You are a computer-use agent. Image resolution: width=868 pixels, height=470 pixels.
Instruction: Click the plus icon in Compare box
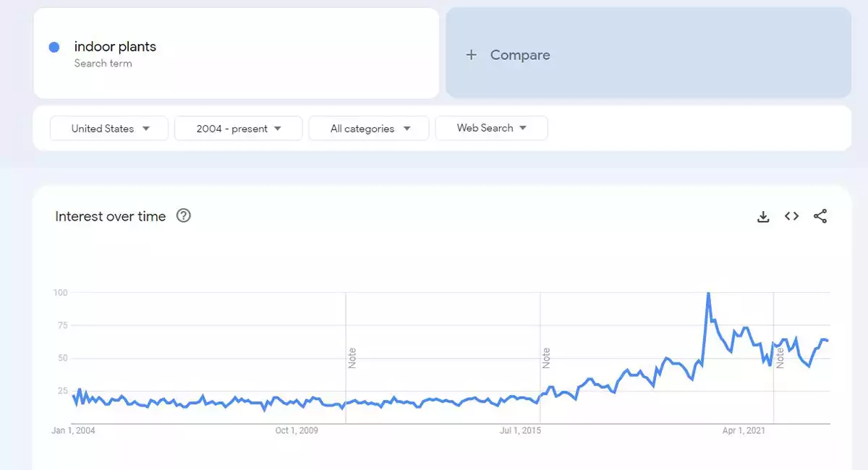coord(471,55)
